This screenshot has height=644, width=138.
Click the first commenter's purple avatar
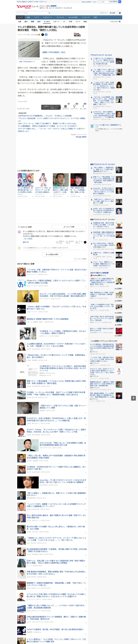[19, 232]
